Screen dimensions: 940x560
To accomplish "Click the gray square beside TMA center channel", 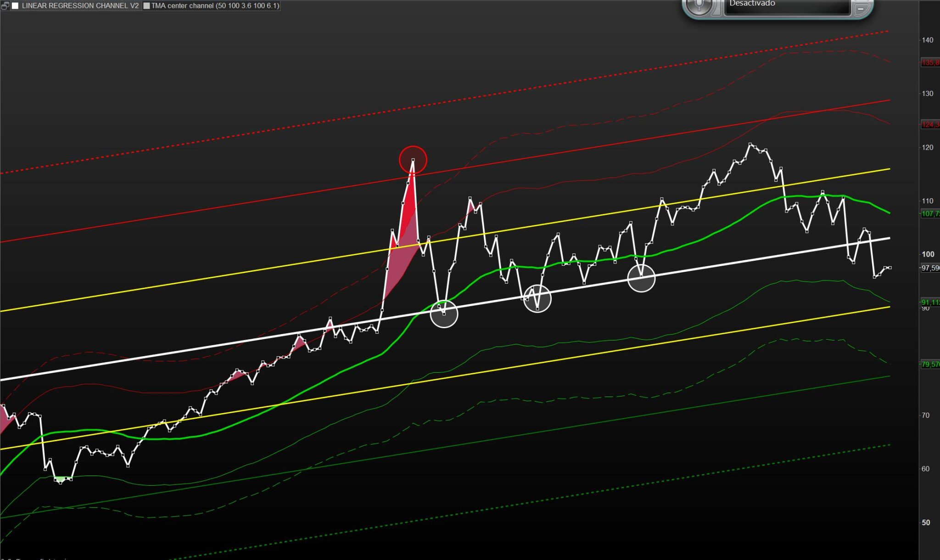I will [146, 6].
